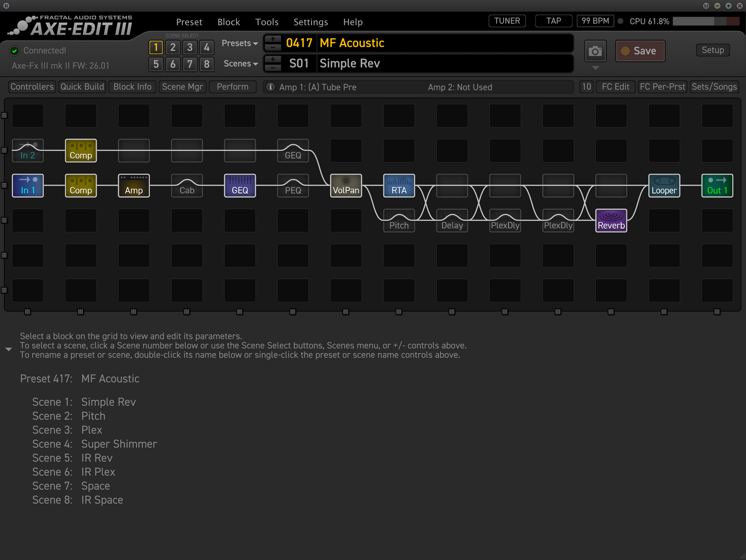Open the Controllers panel

pyautogui.click(x=32, y=87)
